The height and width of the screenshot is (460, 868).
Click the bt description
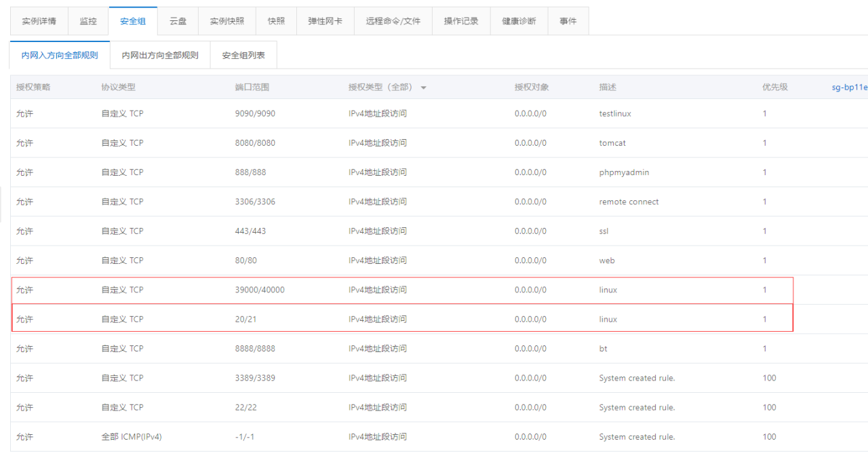click(x=604, y=349)
